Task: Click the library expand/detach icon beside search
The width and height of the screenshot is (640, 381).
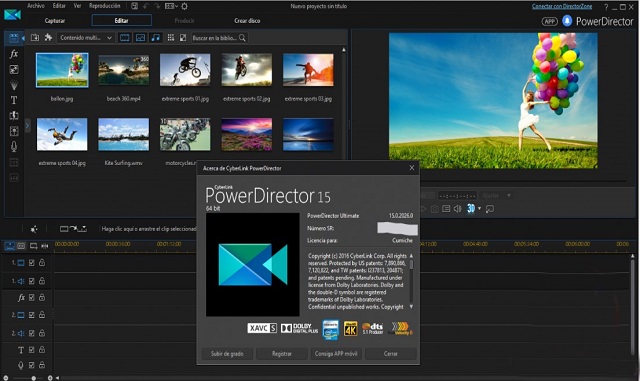Action: [183, 38]
